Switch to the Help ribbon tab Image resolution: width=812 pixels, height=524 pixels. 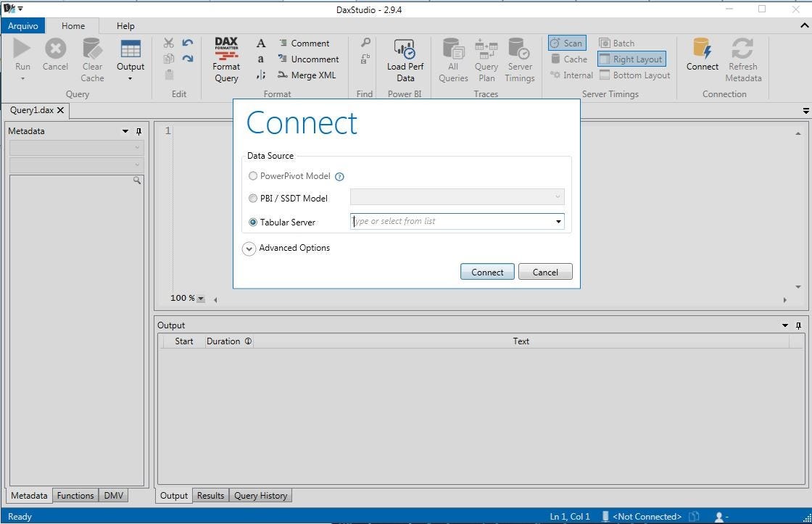click(x=125, y=26)
